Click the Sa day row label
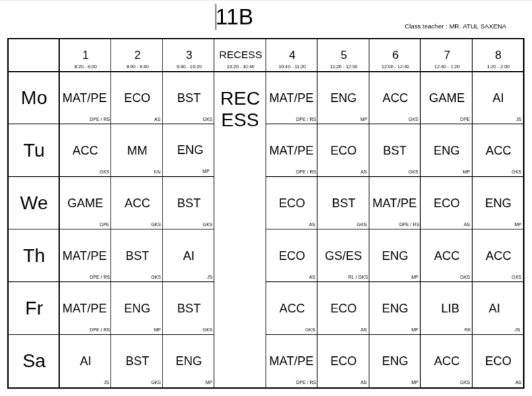The height and width of the screenshot is (396, 532). 34,361
